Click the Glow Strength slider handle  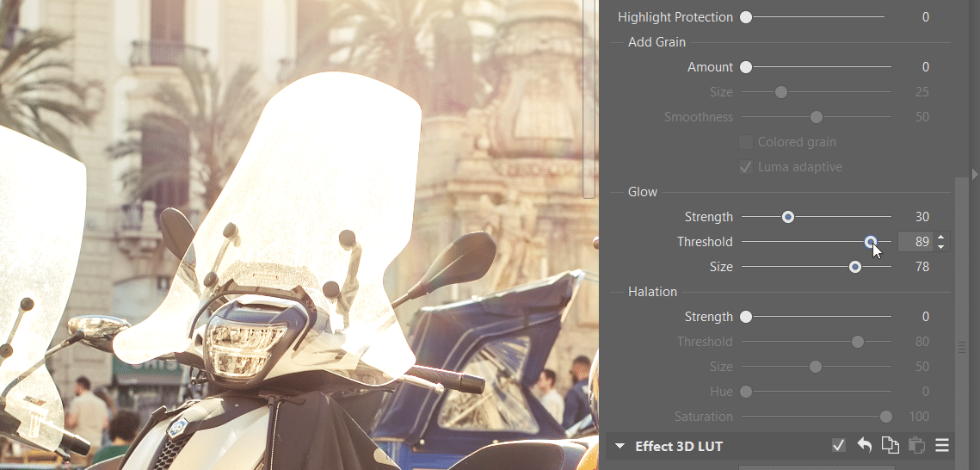(x=788, y=217)
